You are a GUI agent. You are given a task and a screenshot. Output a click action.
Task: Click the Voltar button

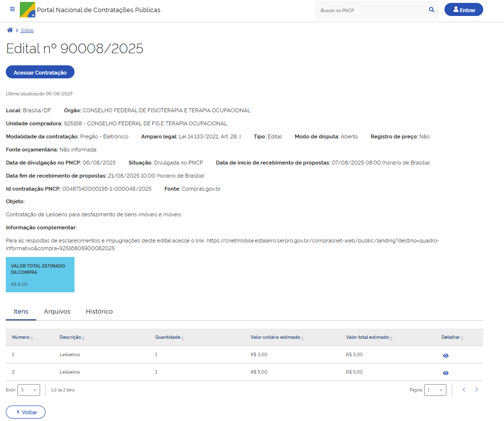tap(26, 412)
